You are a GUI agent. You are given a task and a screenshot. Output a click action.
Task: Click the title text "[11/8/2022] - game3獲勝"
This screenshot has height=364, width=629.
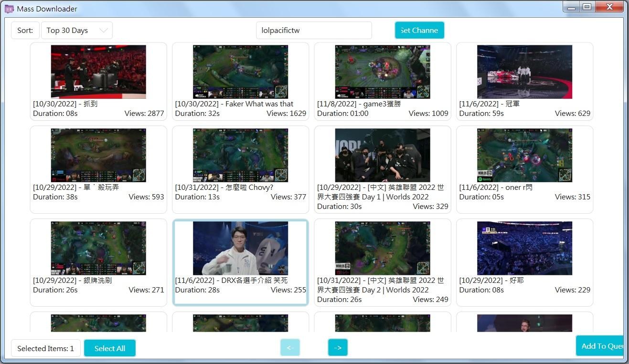pos(359,104)
